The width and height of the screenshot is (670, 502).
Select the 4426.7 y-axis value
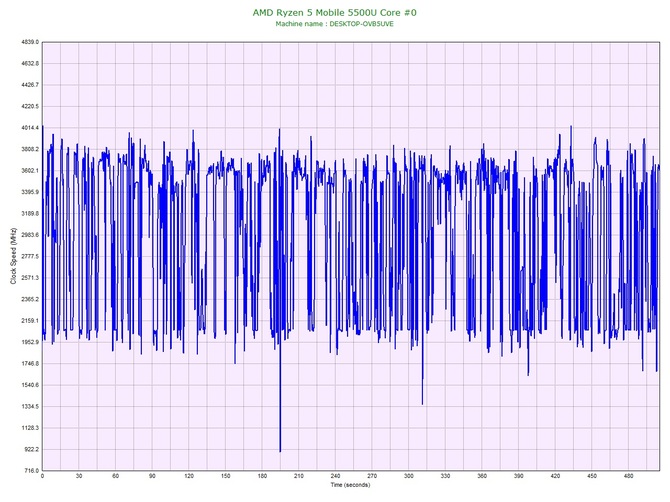pyautogui.click(x=29, y=85)
